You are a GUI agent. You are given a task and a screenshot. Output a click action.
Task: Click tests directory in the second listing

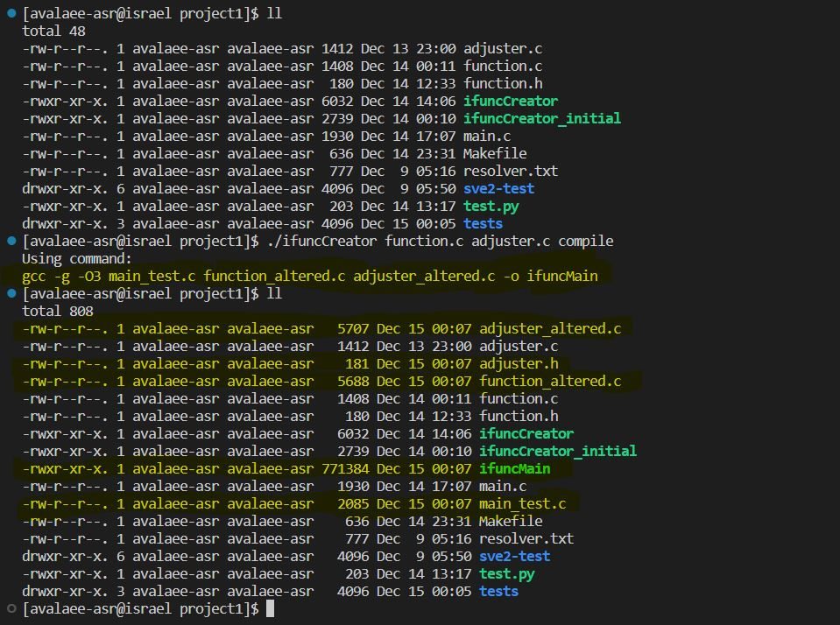click(498, 591)
